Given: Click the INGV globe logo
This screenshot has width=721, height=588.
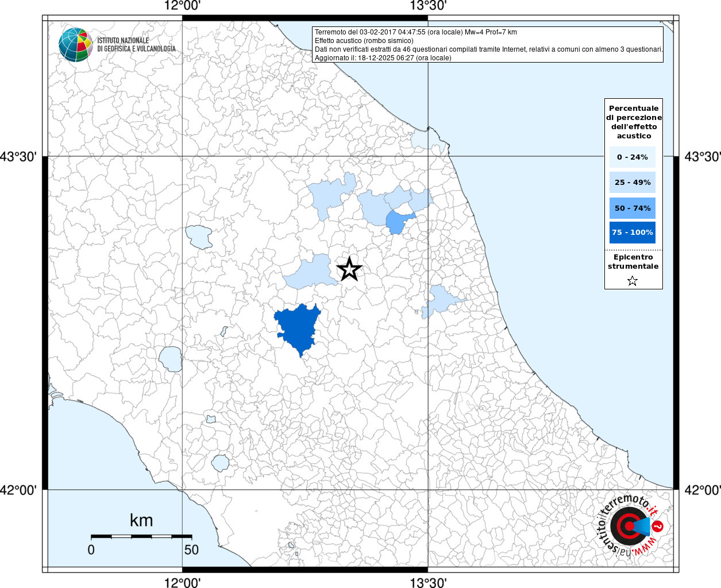Looking at the screenshot, I should [x=76, y=44].
